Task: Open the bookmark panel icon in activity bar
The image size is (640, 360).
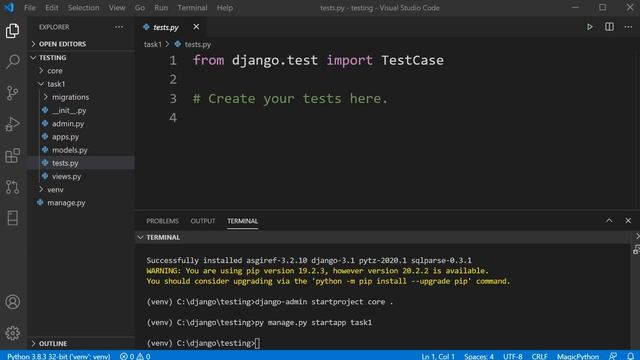Action: point(12,218)
